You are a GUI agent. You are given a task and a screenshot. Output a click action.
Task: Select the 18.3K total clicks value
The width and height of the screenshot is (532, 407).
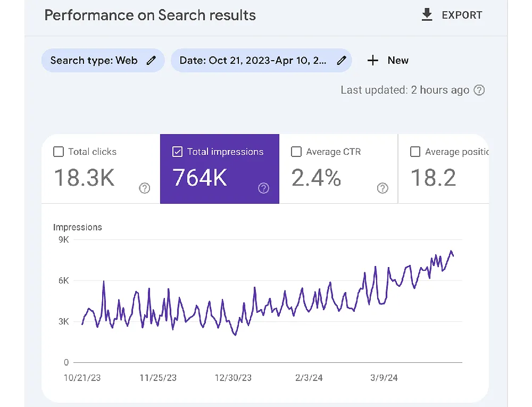85,178
